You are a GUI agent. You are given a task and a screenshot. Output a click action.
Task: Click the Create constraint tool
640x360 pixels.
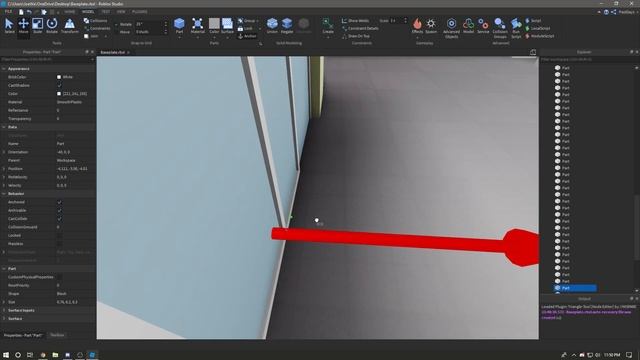tap(328, 26)
